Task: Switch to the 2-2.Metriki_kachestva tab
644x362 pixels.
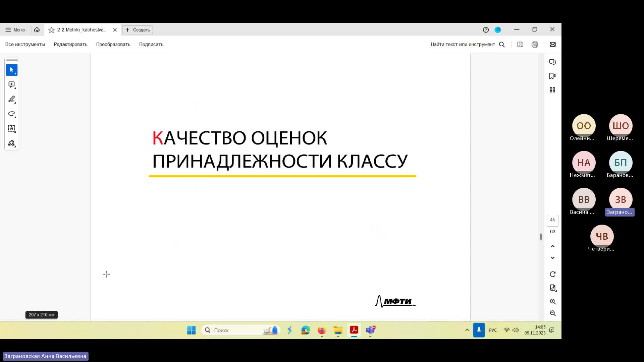Action: tap(82, 30)
